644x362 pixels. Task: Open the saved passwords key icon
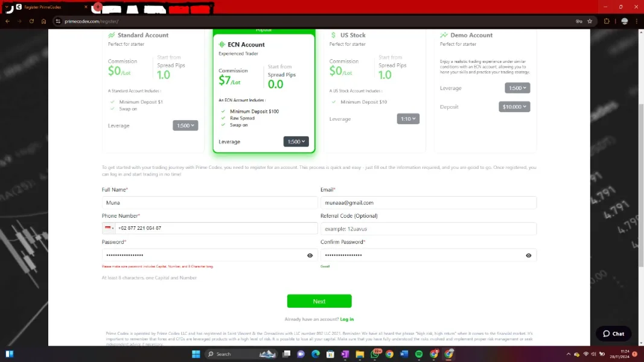[579, 21]
